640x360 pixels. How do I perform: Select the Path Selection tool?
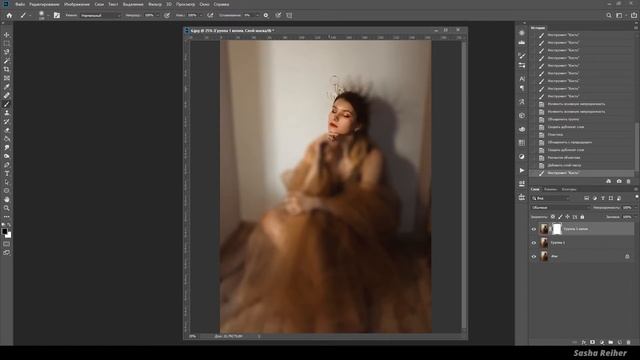(7, 182)
